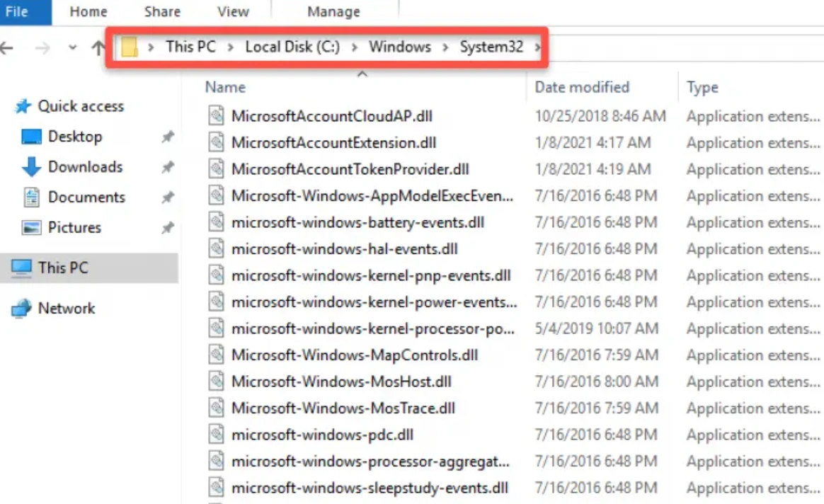
Task: Open the Share ribbon tab
Action: tap(162, 11)
